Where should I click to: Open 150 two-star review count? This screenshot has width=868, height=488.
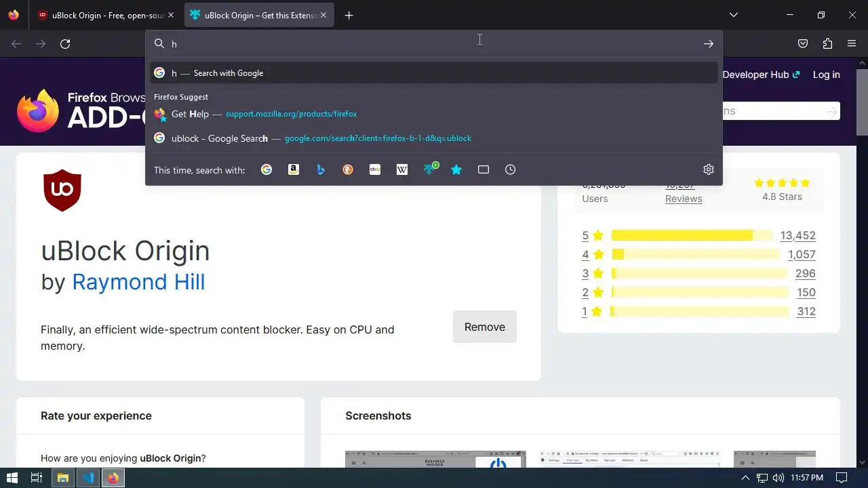[x=806, y=293]
